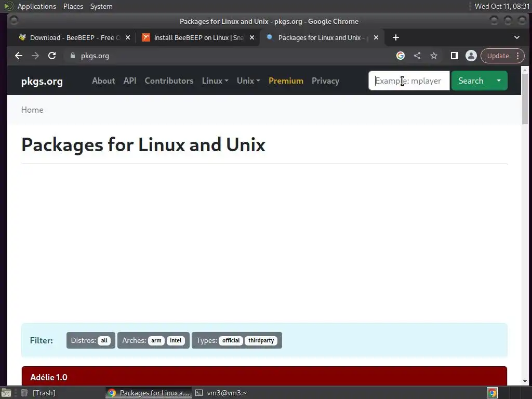
Task: Reload the pkgs.org page
Action: coord(52,56)
